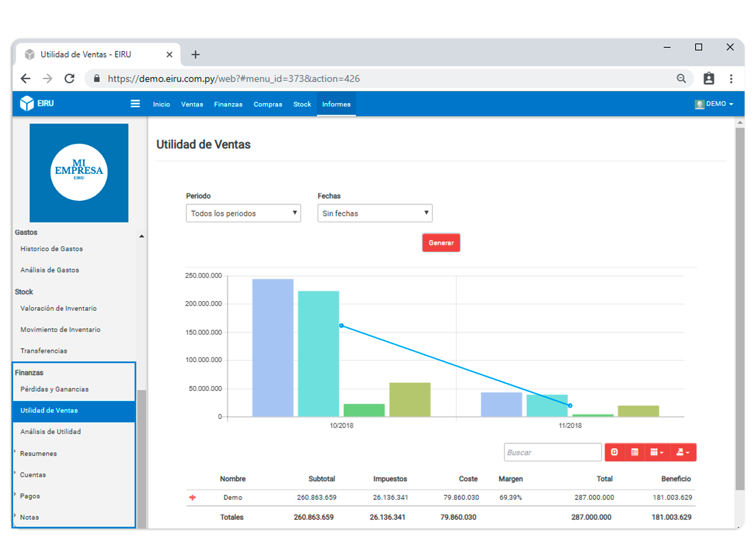756x553 pixels.
Task: Click the card view toggle icon
Action: (x=615, y=452)
